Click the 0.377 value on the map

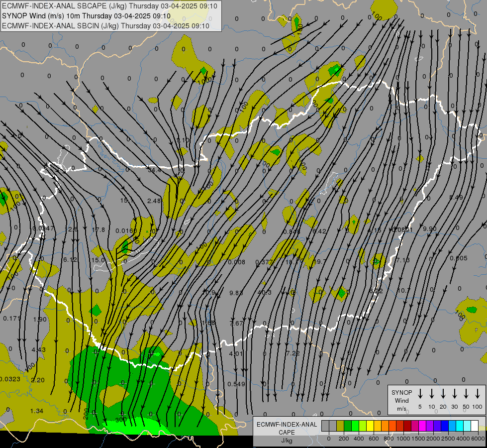point(264,262)
